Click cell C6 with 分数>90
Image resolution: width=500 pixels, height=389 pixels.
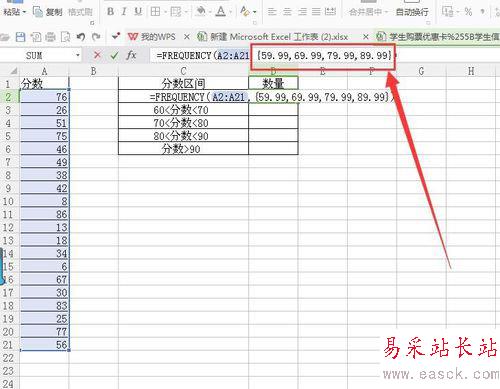183,149
